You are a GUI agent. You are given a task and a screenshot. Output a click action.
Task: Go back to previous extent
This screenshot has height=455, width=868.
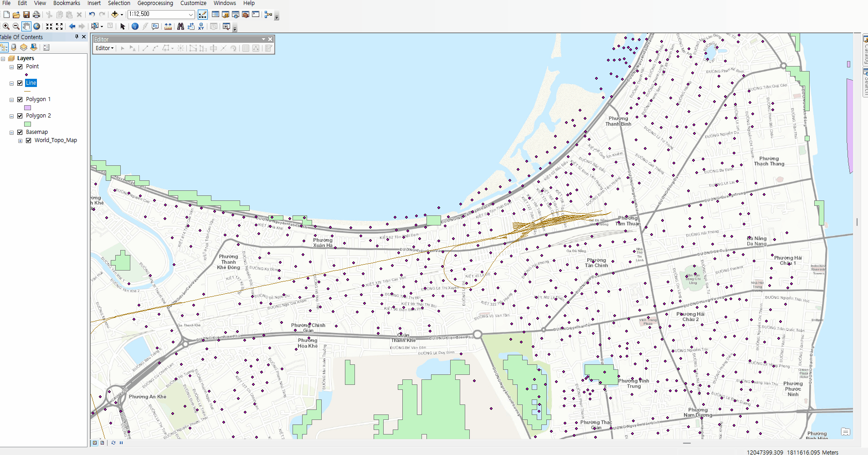tap(72, 26)
